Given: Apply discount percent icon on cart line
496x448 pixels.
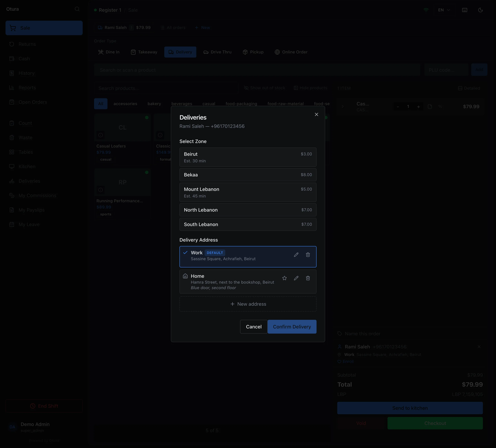Looking at the screenshot, I should (440, 107).
